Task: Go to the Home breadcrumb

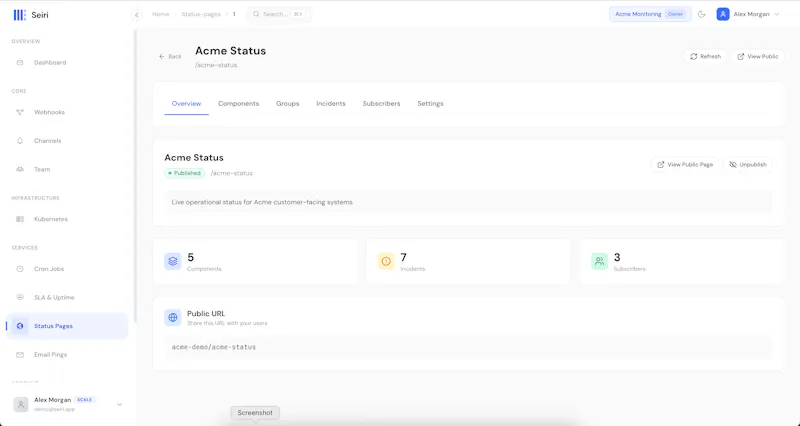Action: [x=161, y=14]
